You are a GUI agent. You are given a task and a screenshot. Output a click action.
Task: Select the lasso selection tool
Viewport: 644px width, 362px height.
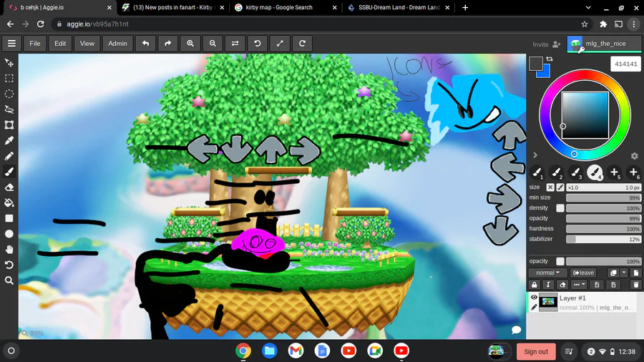pos(9,109)
